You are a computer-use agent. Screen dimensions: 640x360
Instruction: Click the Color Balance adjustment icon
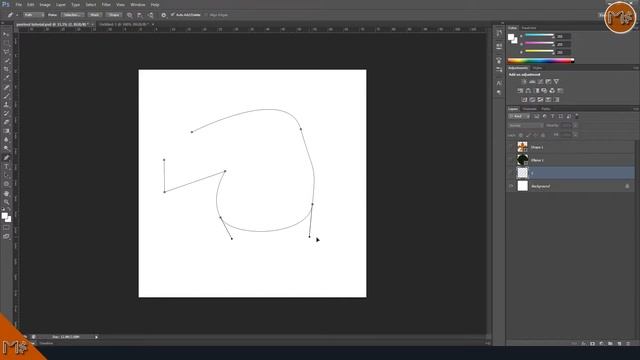pyautogui.click(x=528, y=91)
